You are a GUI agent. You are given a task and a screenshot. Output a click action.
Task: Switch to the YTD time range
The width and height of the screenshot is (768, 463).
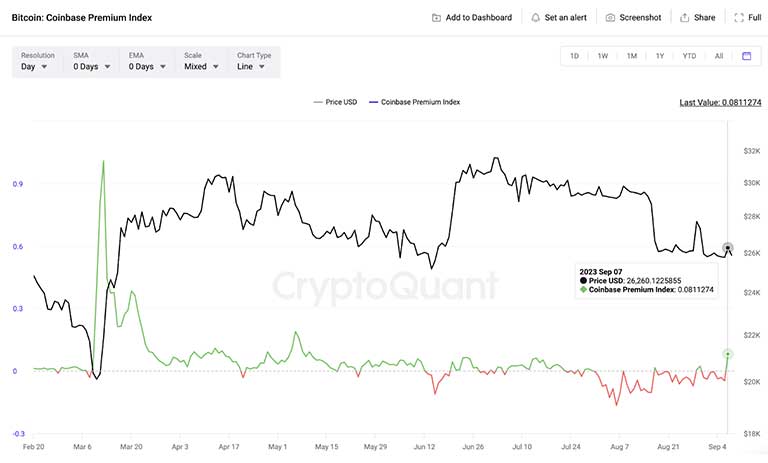(x=689, y=56)
